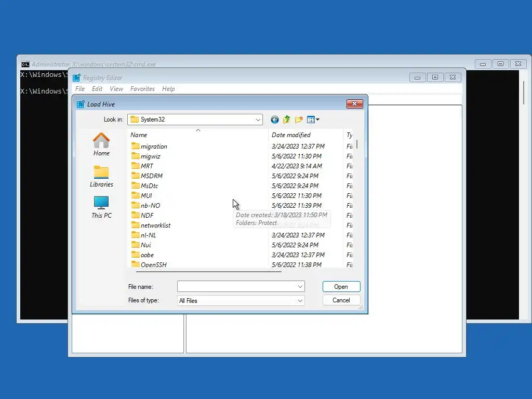Image resolution: width=532 pixels, height=399 pixels.
Task: Create a new folder icon
Action: point(299,119)
